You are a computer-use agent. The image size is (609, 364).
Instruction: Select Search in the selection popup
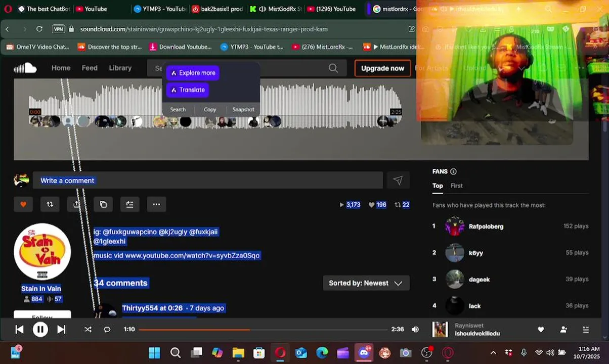point(178,109)
